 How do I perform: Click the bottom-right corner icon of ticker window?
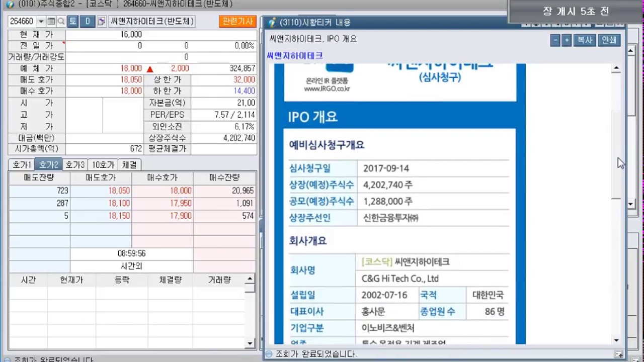[619, 354]
